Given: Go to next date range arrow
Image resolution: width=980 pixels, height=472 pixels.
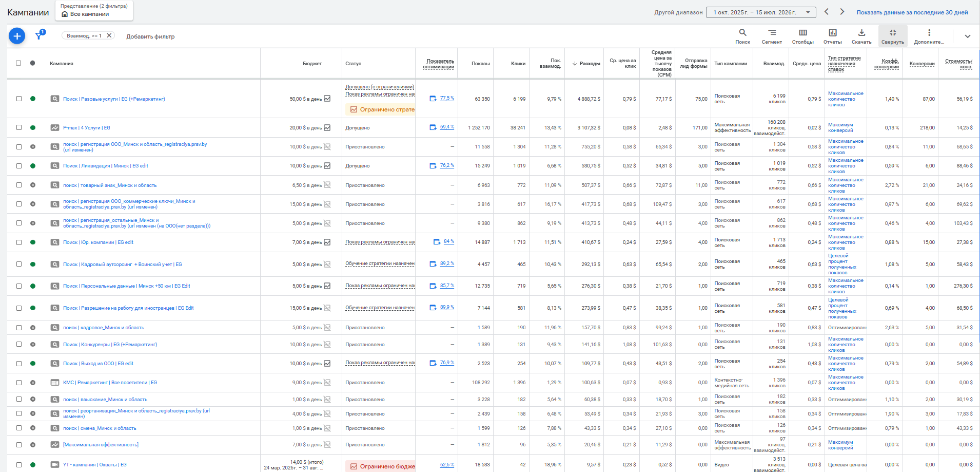Looking at the screenshot, I should point(842,12).
